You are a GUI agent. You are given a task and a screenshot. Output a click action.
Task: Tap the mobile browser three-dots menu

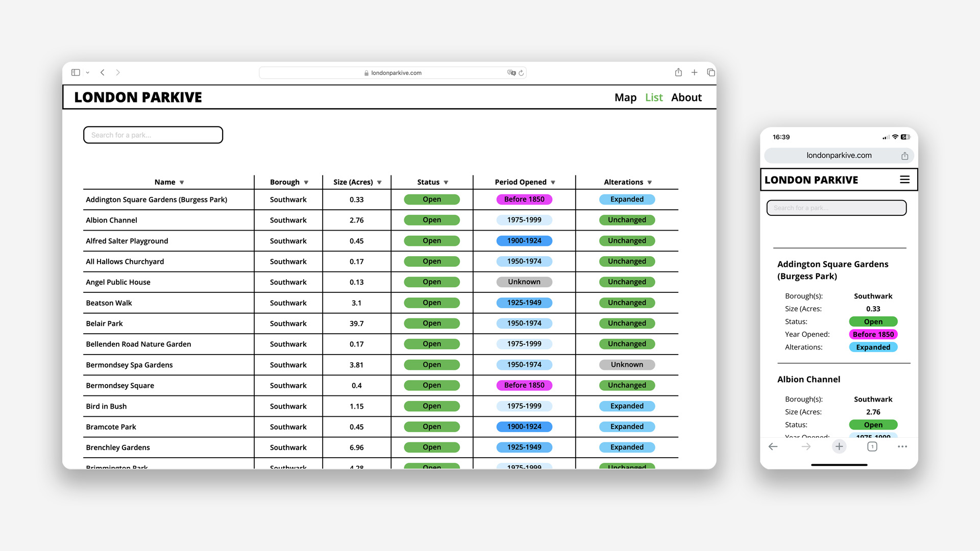tap(902, 446)
